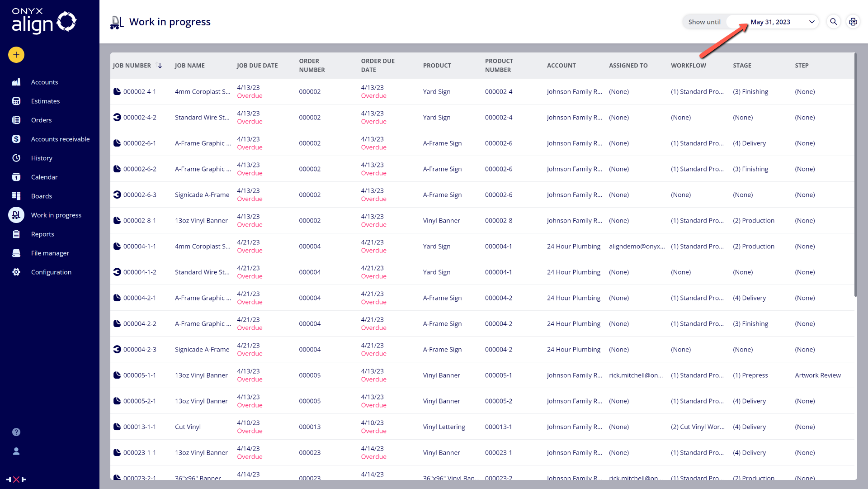This screenshot has width=868, height=489.
Task: Open the user profile icon
Action: pos(16,451)
